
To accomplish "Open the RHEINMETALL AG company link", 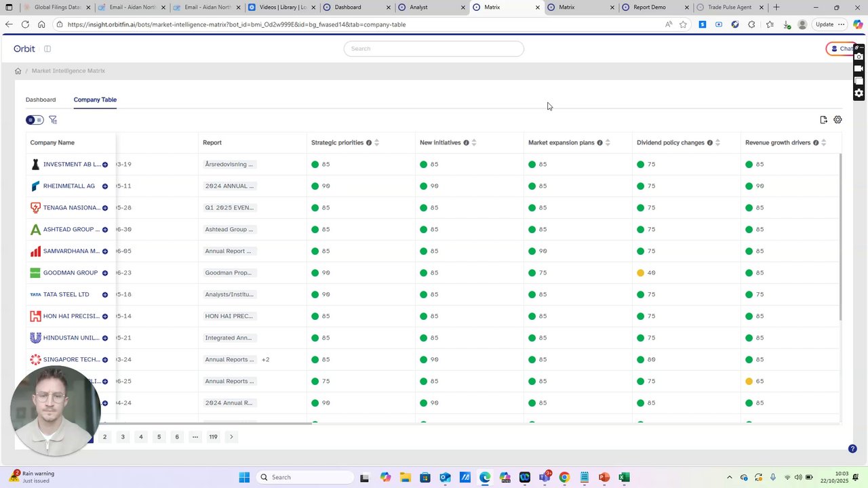I will tap(69, 186).
